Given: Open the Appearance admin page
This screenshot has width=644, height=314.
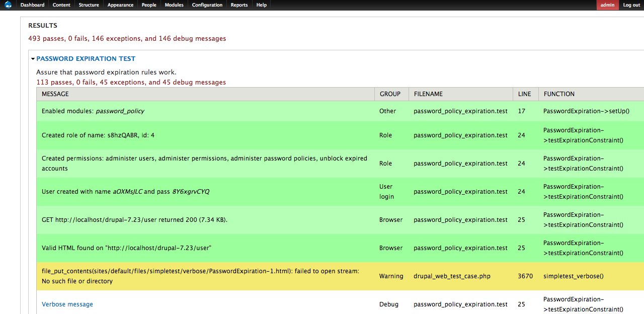Looking at the screenshot, I should click(x=120, y=5).
